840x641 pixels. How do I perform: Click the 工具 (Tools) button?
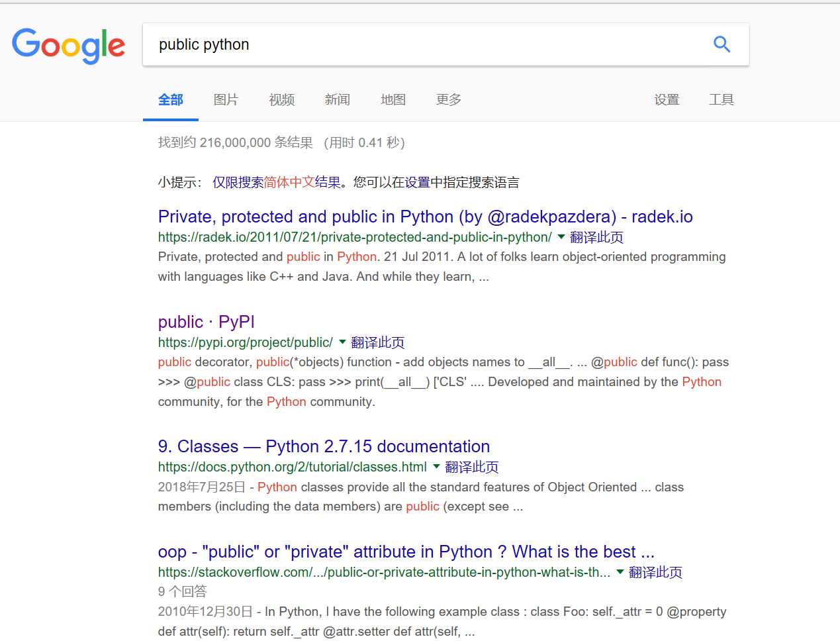pyautogui.click(x=721, y=100)
